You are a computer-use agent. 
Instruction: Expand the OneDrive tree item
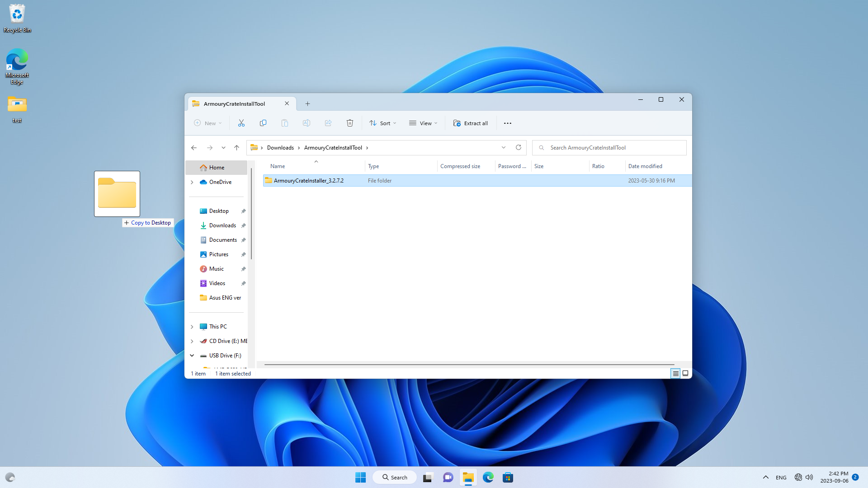point(192,182)
